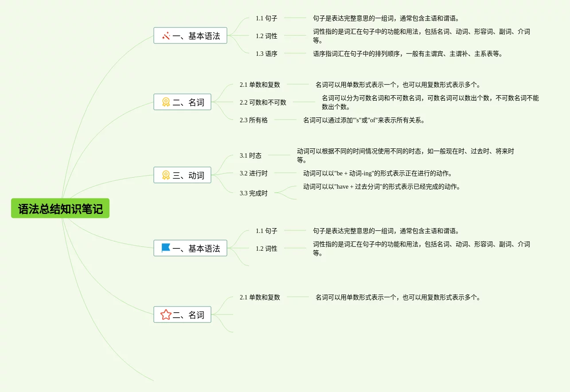
Task: Click the 所有格 description text about 's or of
Action: [x=363, y=120]
